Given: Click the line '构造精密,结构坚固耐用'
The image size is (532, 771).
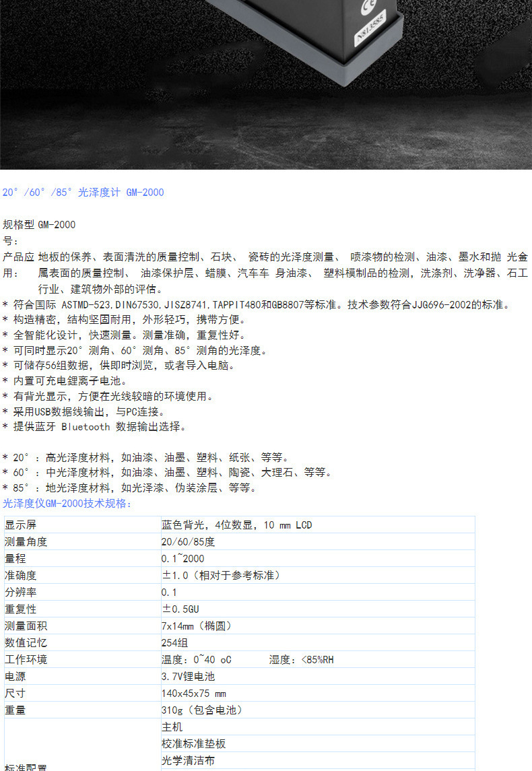Looking at the screenshot, I should 124,320.
